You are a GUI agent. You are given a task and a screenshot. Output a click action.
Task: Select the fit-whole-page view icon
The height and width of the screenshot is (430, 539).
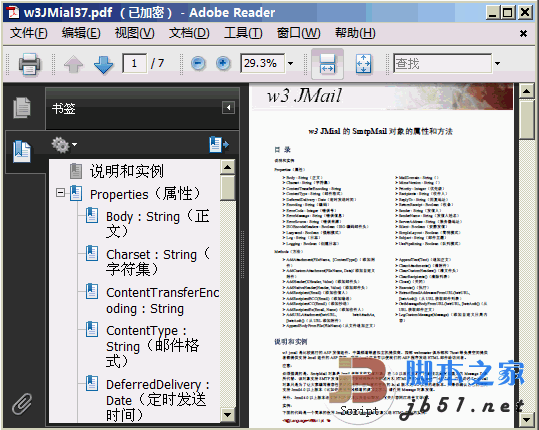(x=363, y=64)
